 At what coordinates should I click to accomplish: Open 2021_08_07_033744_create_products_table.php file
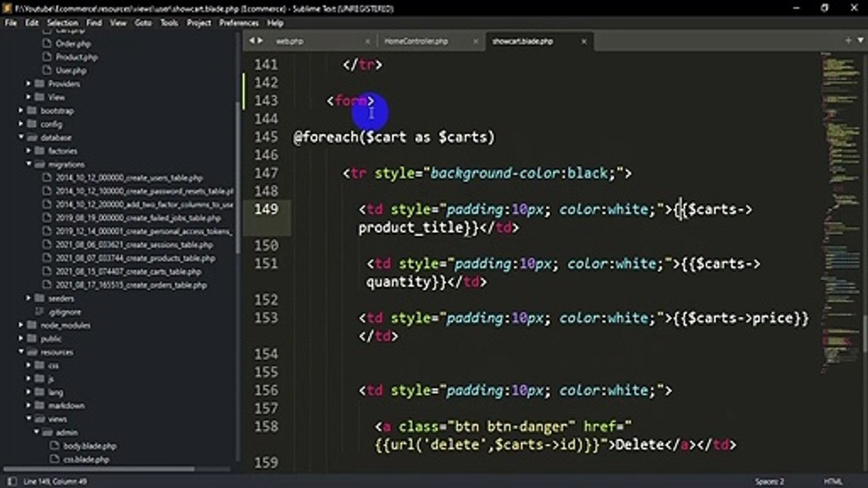point(135,258)
